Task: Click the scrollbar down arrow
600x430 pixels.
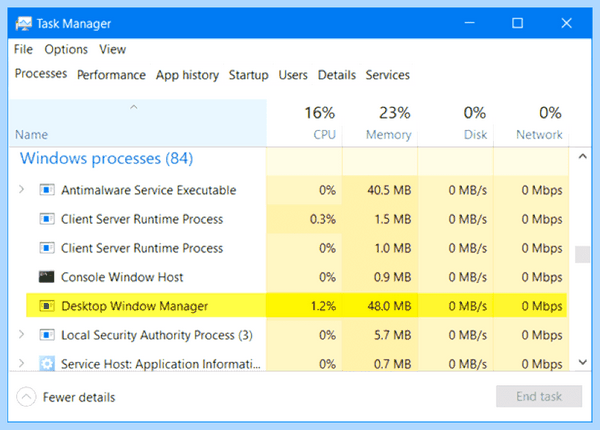Action: pos(582,362)
